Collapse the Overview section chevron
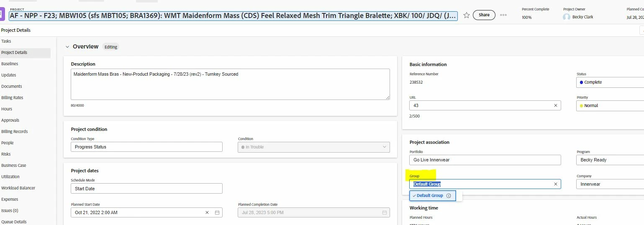The width and height of the screenshot is (644, 225). [67, 47]
